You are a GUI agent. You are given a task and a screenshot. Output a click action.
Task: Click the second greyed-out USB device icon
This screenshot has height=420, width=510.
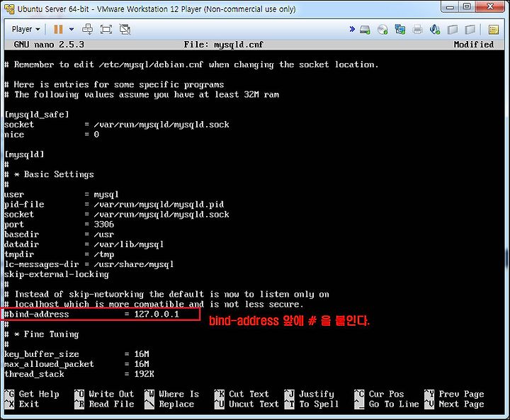pos(470,30)
